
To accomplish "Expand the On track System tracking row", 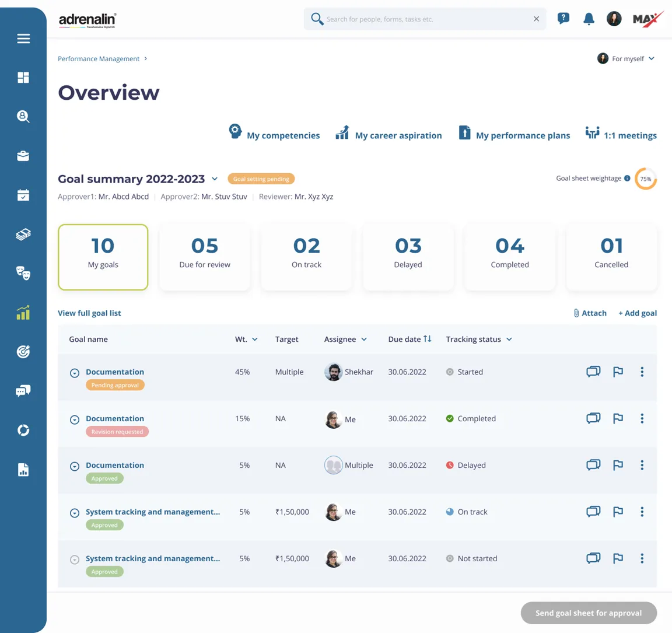I will [x=75, y=513].
